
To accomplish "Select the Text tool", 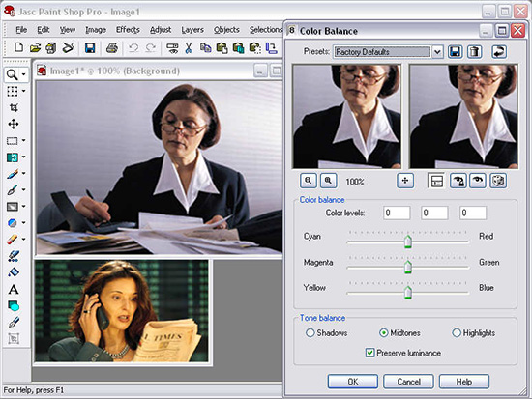I will [14, 289].
